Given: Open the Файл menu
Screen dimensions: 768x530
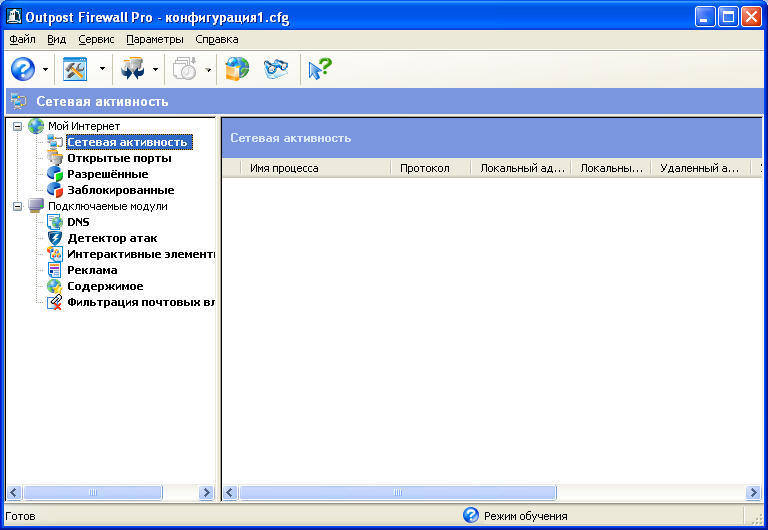Looking at the screenshot, I should tap(23, 39).
